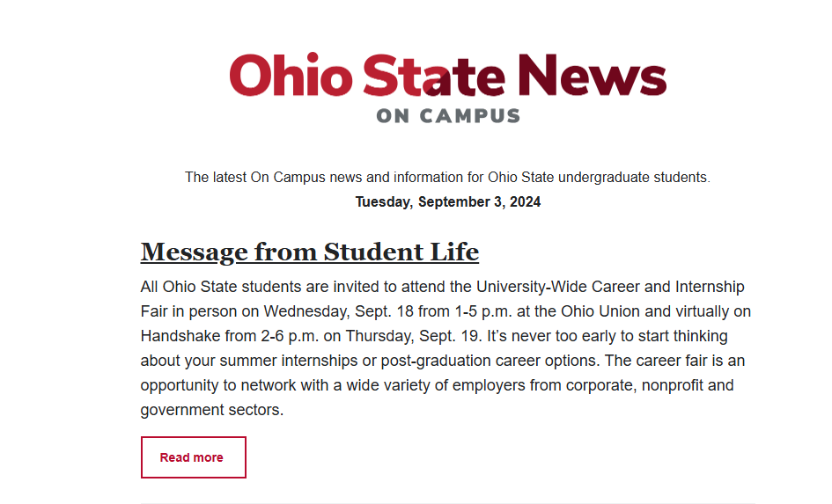Click the gray "ON CAMPUS" subtitle
Screen dimensions: 832x504
click(x=447, y=116)
